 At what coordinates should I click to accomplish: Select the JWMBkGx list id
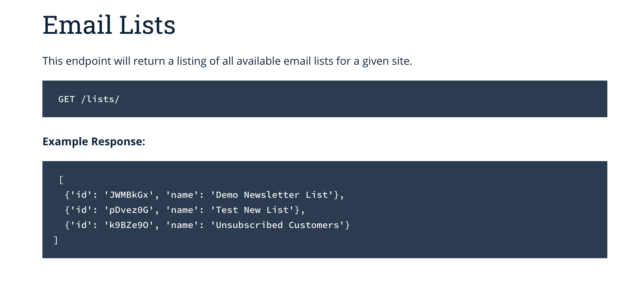pyautogui.click(x=129, y=195)
